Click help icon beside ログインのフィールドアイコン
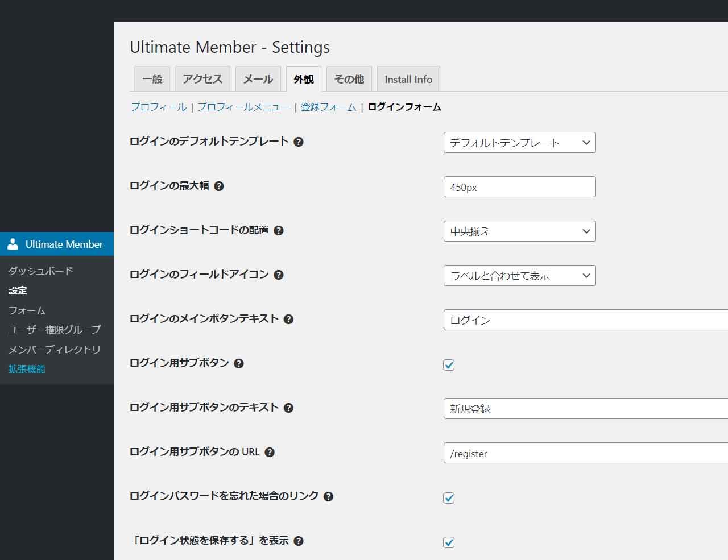 click(279, 275)
